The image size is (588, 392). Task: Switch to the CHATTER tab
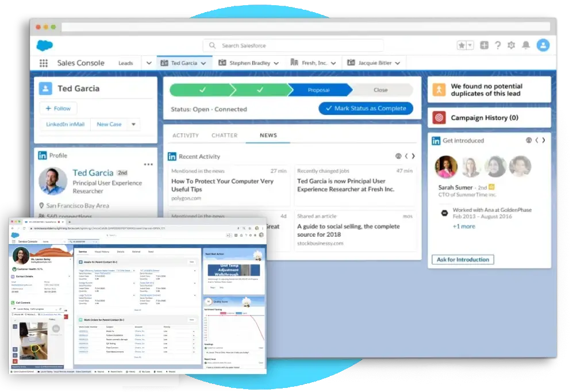225,136
